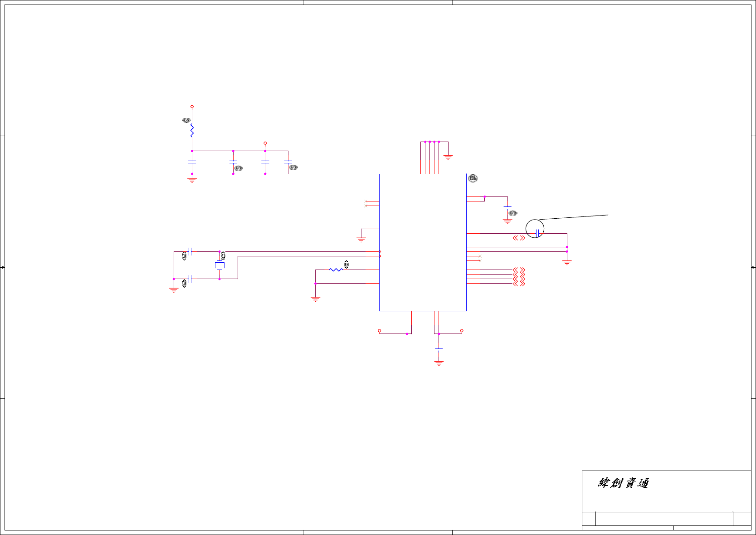The height and width of the screenshot is (535, 756).
Task: Select the capacitor on the IC's upper-right pins
Action: (x=507, y=208)
